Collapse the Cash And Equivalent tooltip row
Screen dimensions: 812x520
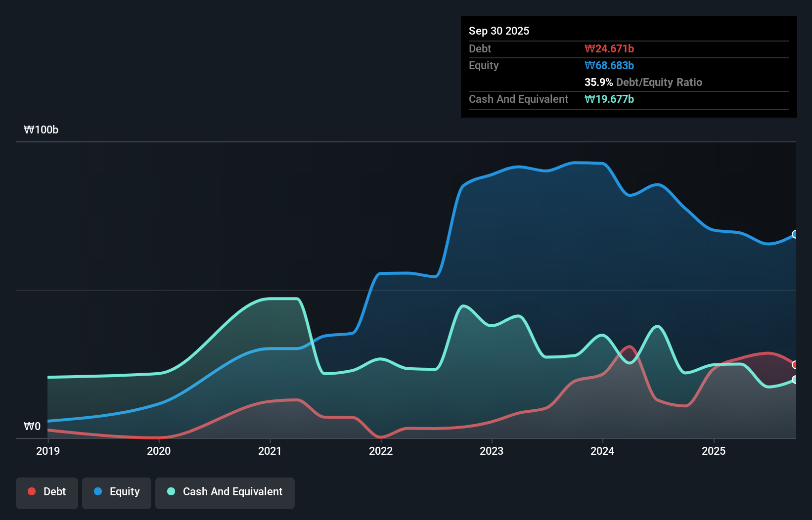(x=518, y=99)
